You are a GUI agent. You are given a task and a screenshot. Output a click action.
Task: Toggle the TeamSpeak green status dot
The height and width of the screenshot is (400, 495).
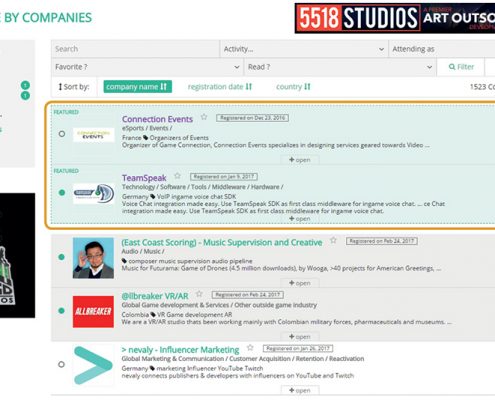point(62,193)
